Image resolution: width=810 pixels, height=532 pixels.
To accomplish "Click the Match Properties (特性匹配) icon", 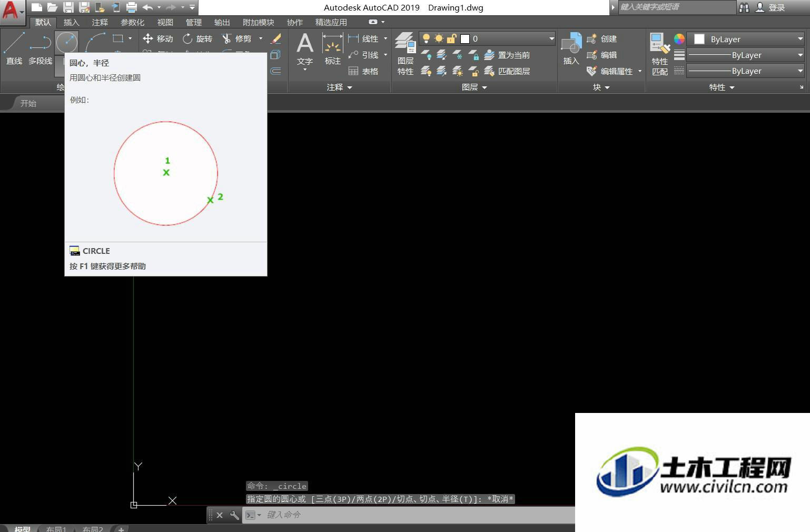I will (659, 54).
